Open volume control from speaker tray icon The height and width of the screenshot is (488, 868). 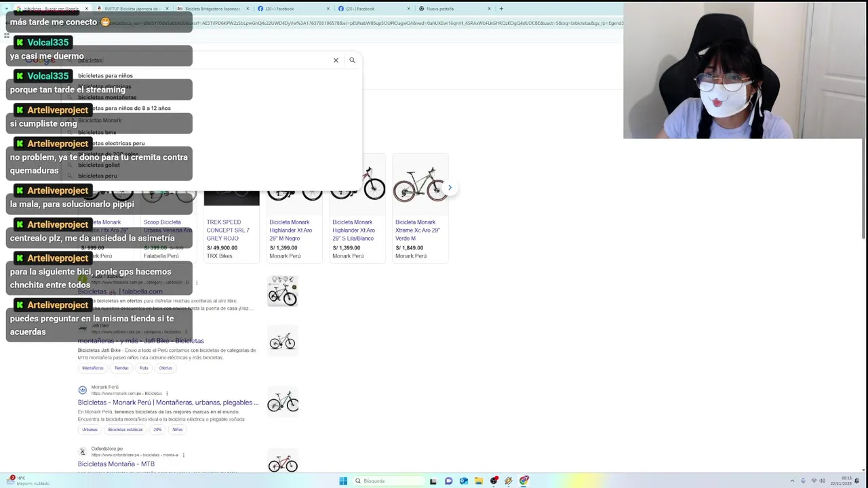(823, 481)
